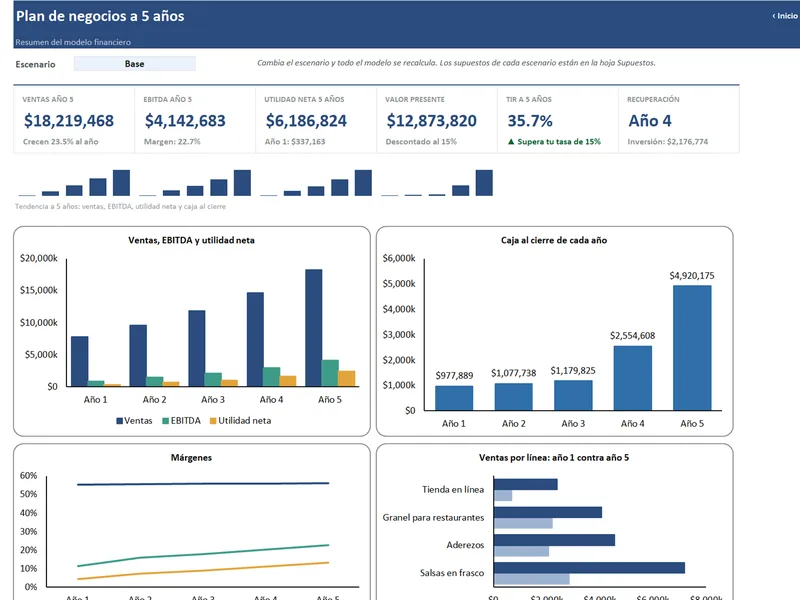Image resolution: width=800 pixels, height=600 pixels.
Task: Click the Escenario label
Action: coord(35,64)
